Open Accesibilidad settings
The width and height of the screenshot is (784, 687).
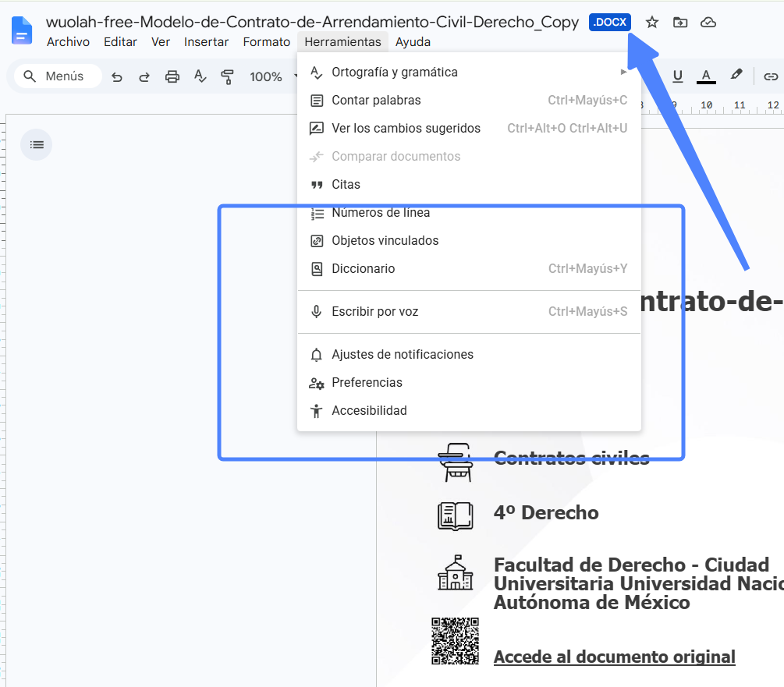point(469,410)
